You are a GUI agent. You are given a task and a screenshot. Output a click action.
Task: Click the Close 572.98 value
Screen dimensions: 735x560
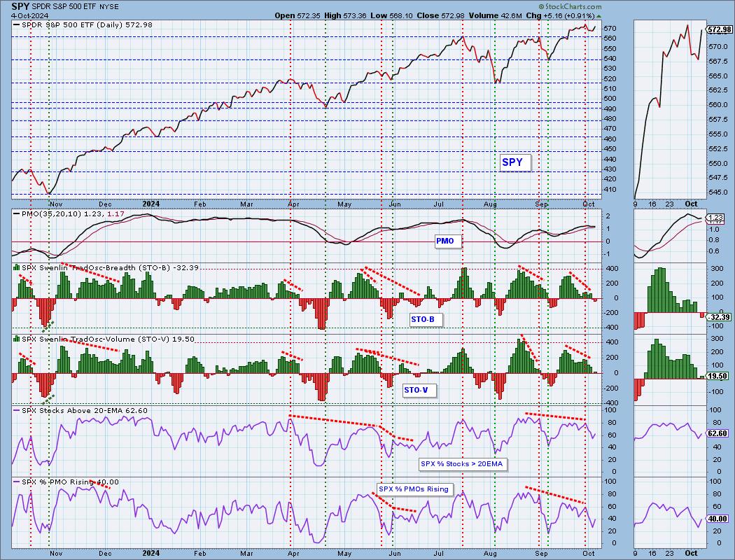tap(440, 15)
